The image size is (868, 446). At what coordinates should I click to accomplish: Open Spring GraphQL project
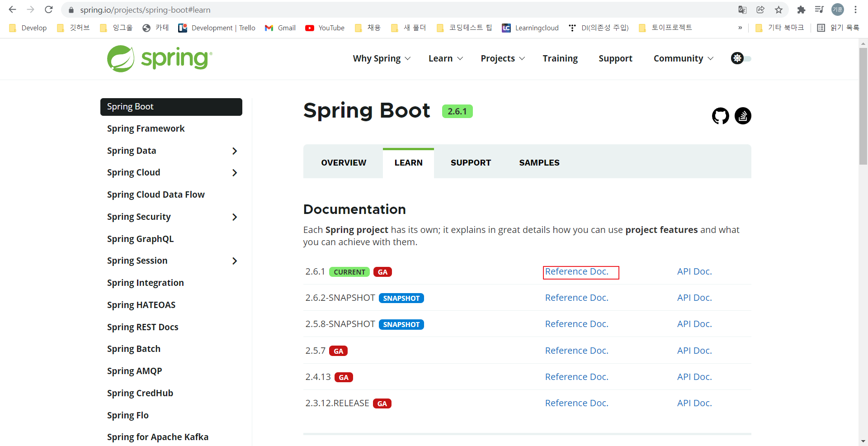tap(140, 239)
